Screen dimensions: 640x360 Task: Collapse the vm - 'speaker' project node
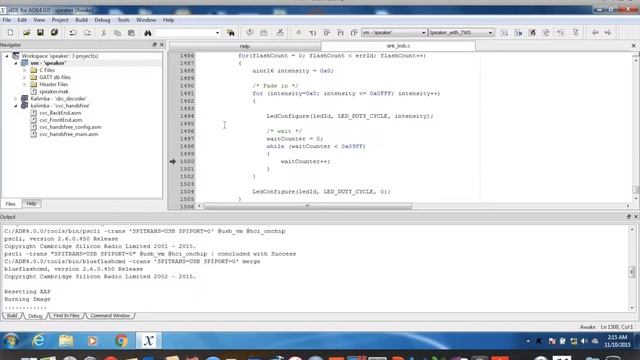pyautogui.click(x=16, y=63)
